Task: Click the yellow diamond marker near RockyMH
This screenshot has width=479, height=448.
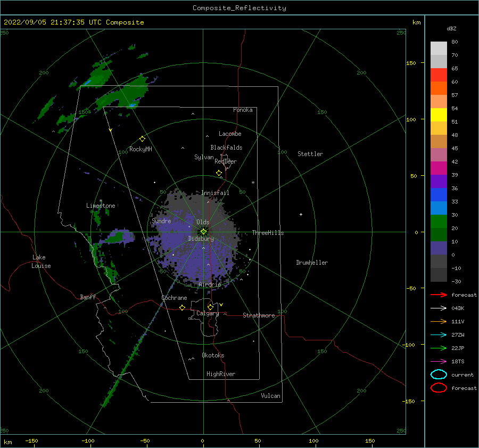Action: [x=142, y=139]
